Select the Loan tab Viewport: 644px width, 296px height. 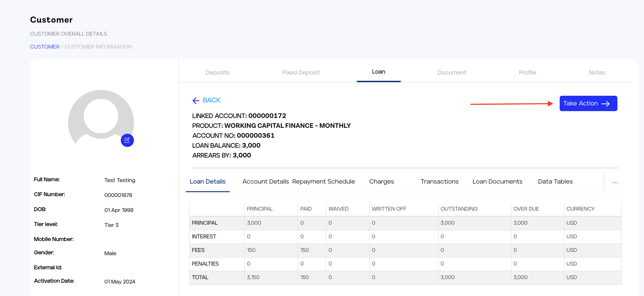[x=379, y=72]
